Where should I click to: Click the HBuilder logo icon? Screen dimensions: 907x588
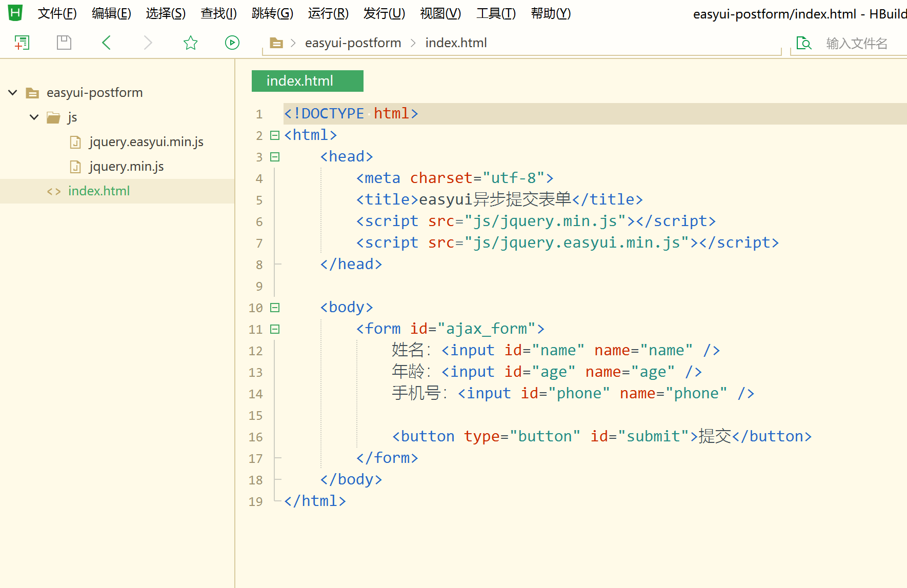pyautogui.click(x=15, y=13)
